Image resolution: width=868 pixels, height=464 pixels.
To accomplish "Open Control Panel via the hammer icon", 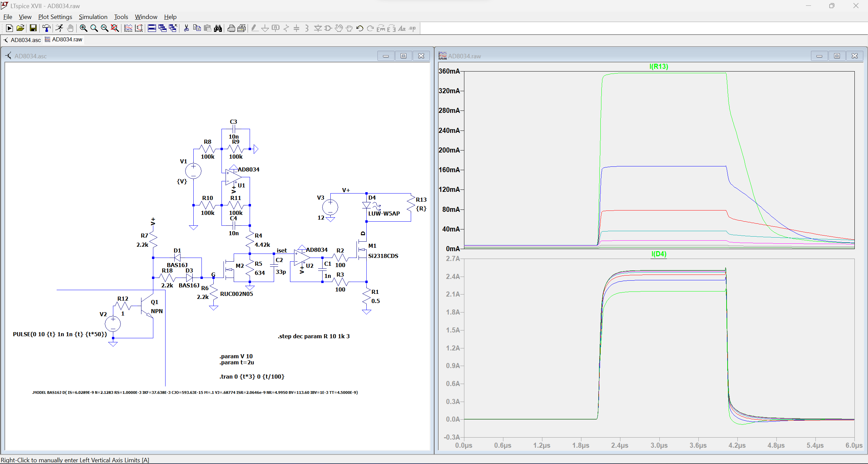I will coord(46,28).
